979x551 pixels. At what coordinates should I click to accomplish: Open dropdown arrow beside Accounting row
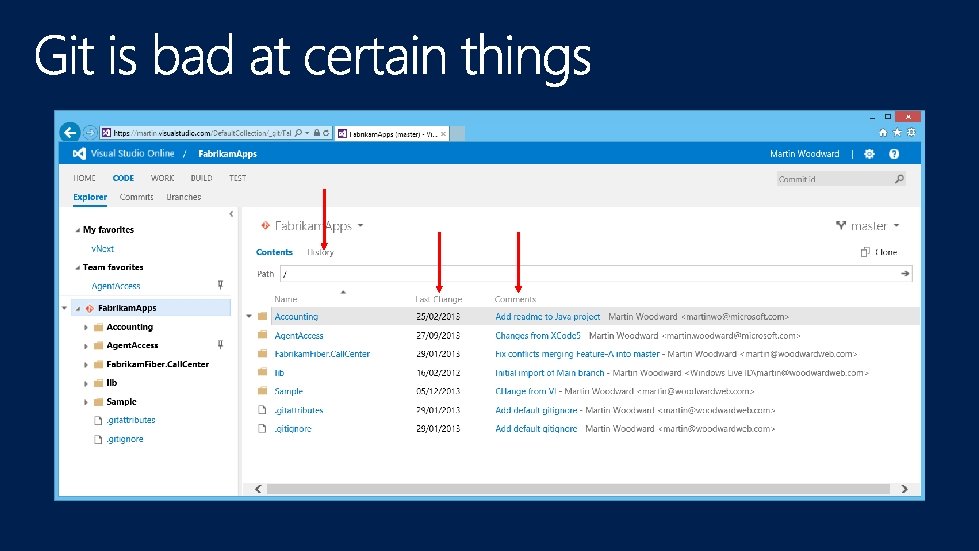(249, 316)
